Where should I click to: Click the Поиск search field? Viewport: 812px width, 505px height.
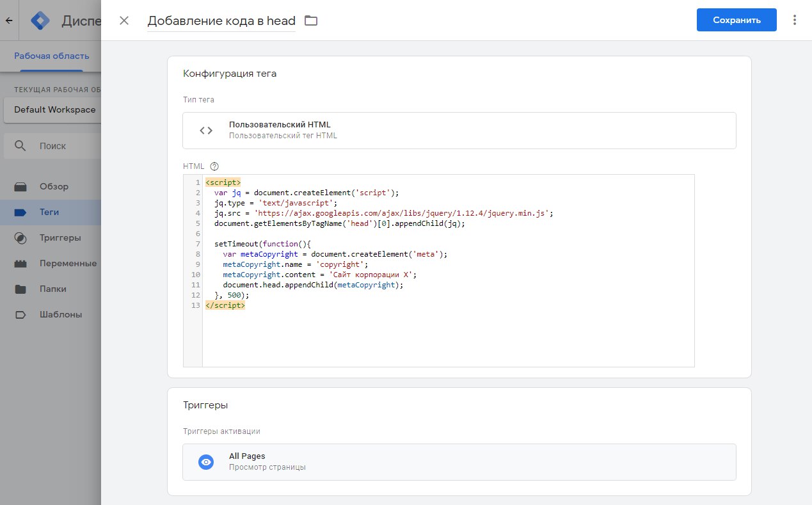click(54, 146)
